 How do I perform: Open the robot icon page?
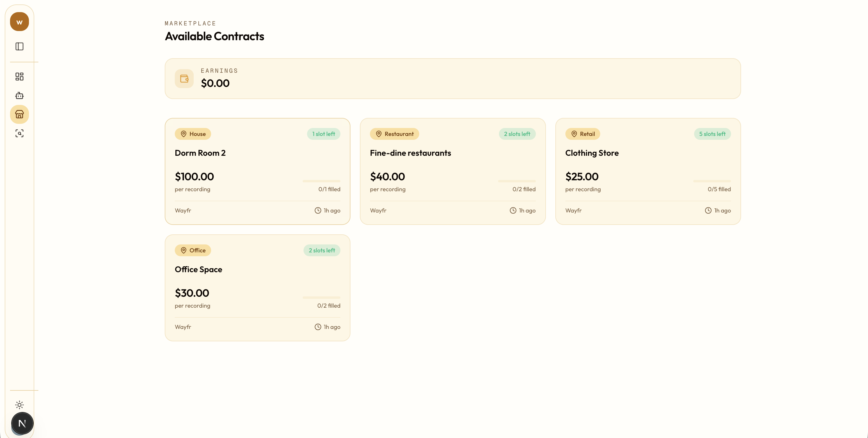19,95
